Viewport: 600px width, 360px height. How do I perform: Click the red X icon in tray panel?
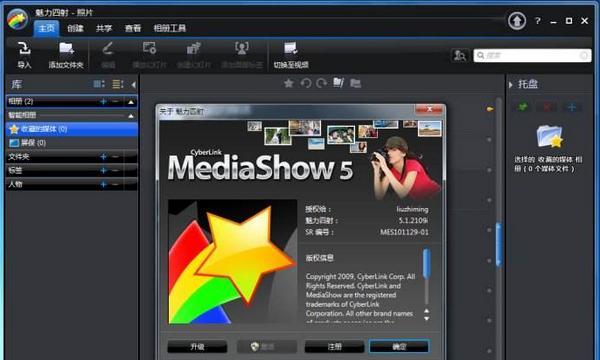[x=547, y=107]
